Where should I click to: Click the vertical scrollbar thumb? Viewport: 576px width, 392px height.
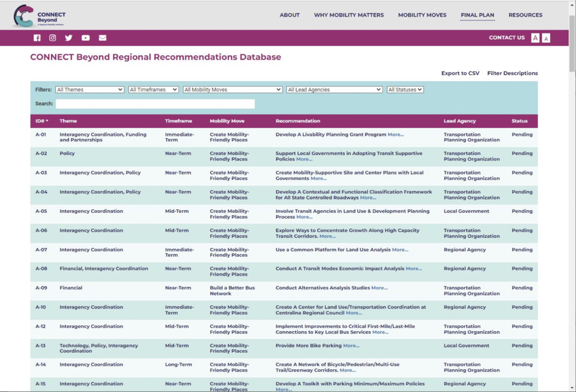[572, 43]
